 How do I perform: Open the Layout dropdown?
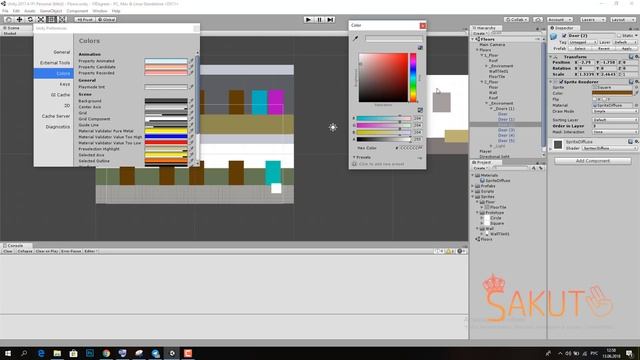[623, 19]
